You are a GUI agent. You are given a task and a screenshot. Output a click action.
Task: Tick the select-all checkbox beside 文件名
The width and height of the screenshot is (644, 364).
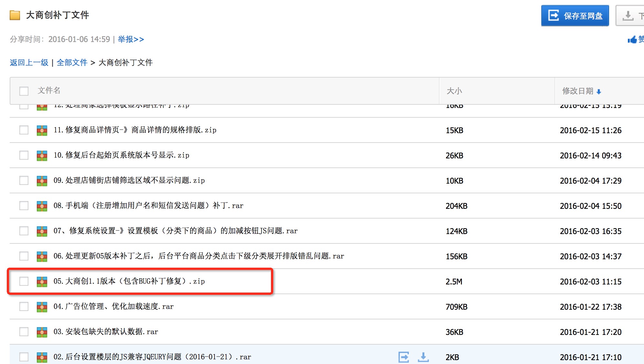pyautogui.click(x=24, y=91)
